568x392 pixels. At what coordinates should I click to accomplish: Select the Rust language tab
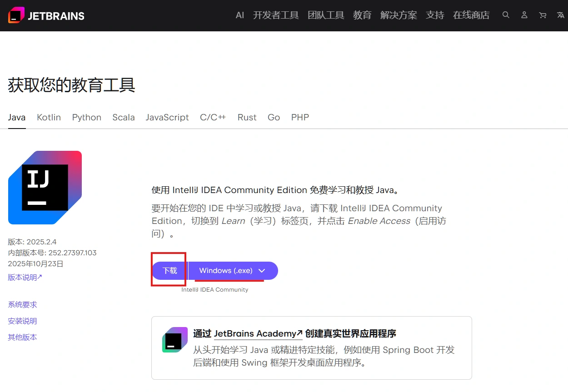[x=247, y=117]
